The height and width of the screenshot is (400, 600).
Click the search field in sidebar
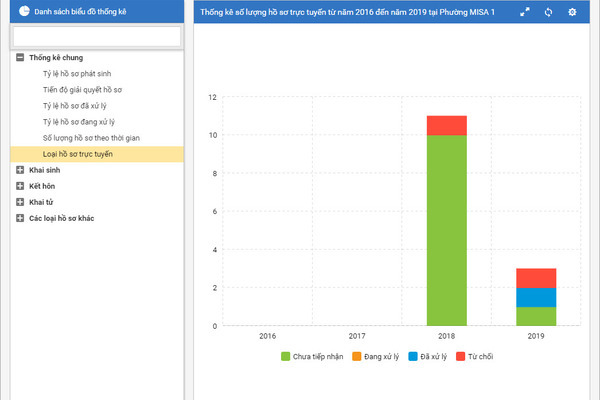point(97,36)
